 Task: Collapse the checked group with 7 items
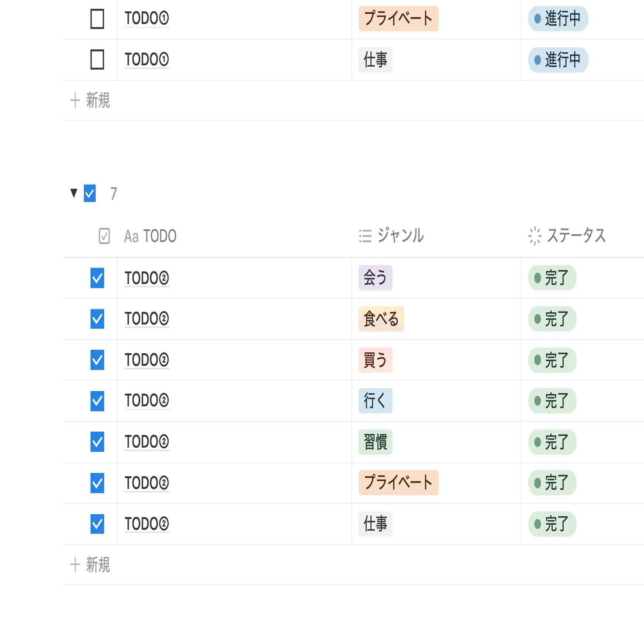[x=74, y=193]
